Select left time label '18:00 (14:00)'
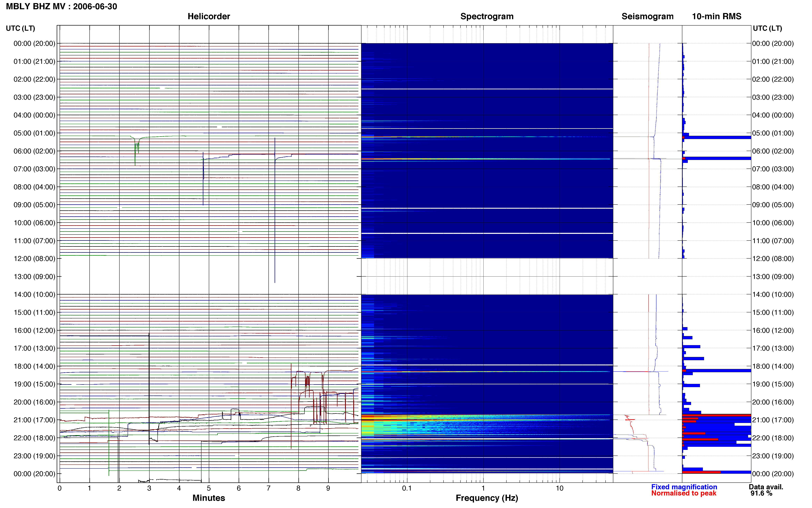The height and width of the screenshot is (508, 812). (34, 366)
